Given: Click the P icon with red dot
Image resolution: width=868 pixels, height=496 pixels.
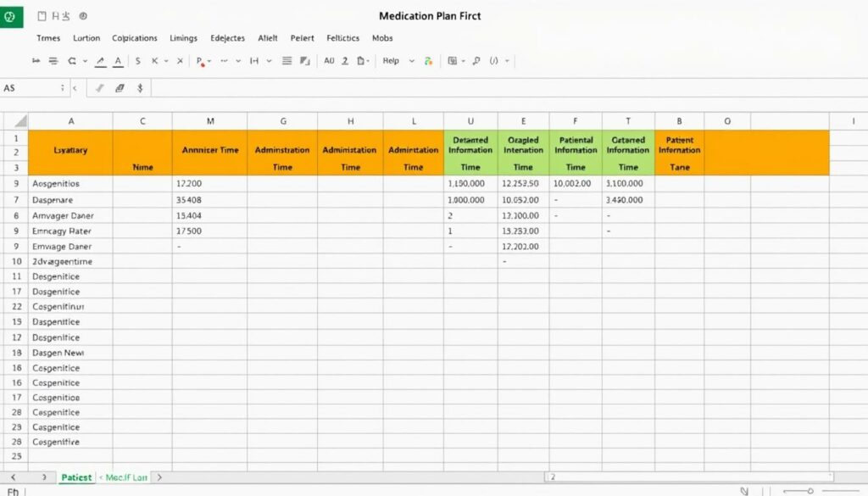Looking at the screenshot, I should click(200, 61).
